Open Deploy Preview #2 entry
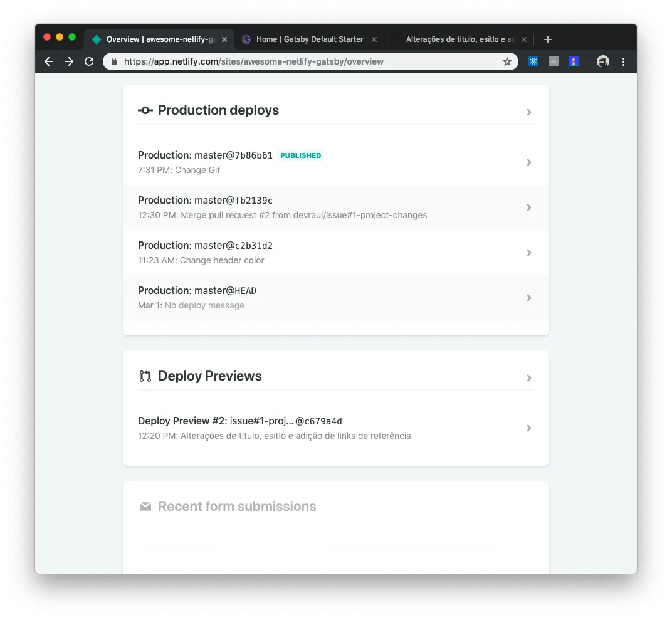The image size is (672, 620). (335, 428)
